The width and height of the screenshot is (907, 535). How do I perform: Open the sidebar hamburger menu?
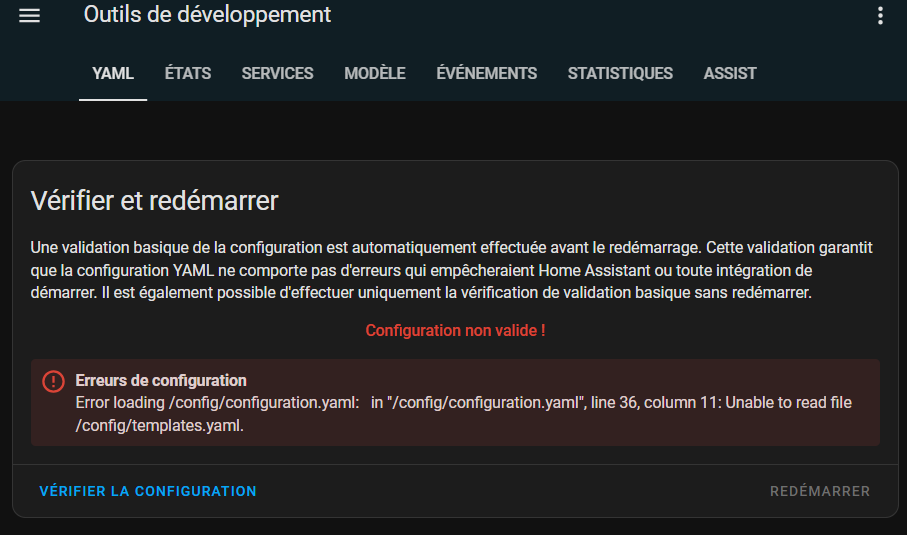[29, 16]
